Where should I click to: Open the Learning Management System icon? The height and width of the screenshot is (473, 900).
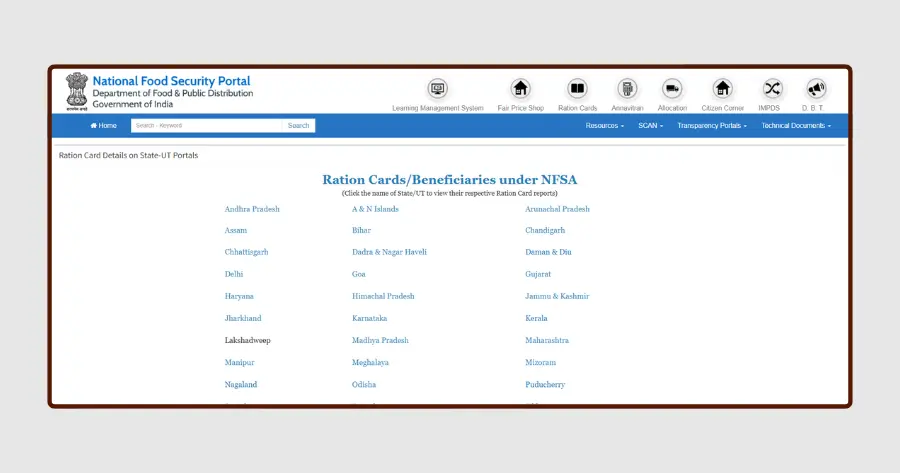pos(437,89)
